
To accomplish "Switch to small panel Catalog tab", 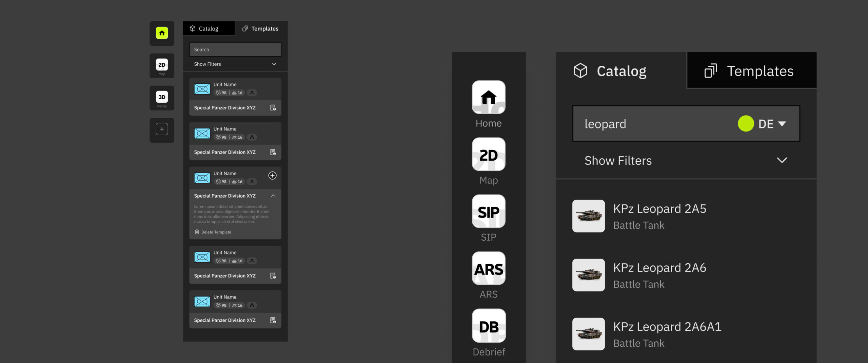I will (209, 28).
